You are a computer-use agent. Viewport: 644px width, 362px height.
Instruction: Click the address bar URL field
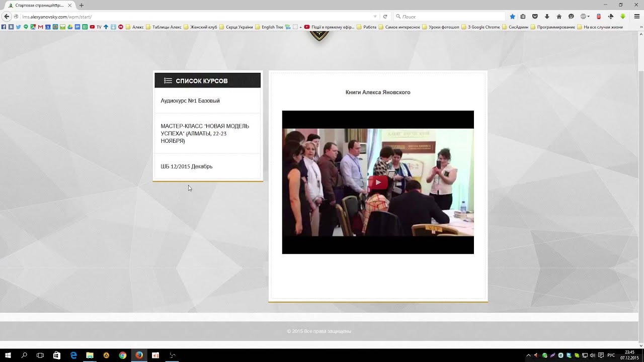click(196, 17)
